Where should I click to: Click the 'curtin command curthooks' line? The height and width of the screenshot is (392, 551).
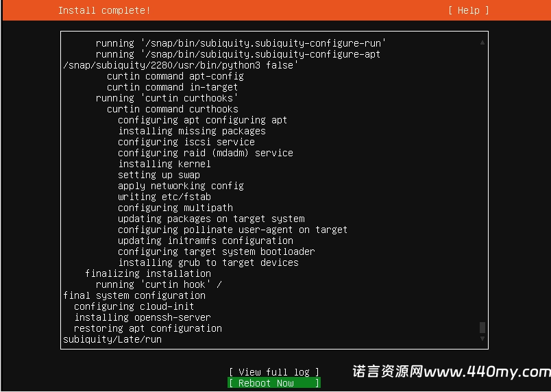tap(173, 109)
